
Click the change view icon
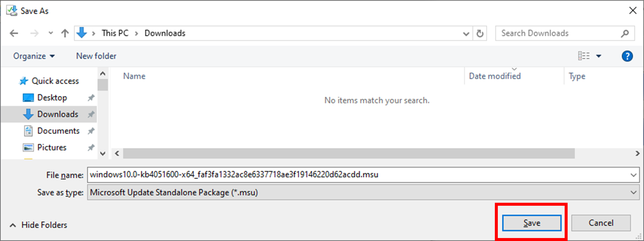(x=584, y=56)
